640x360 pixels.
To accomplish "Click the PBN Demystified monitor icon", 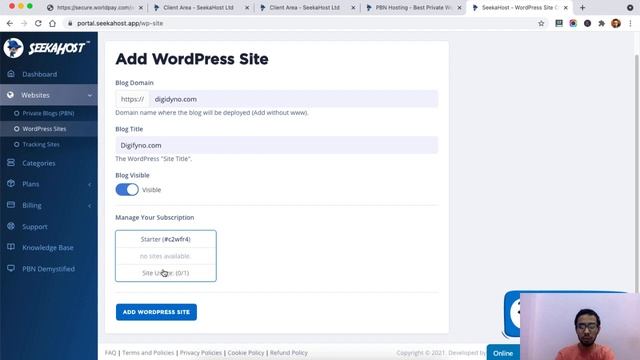I will [11, 269].
